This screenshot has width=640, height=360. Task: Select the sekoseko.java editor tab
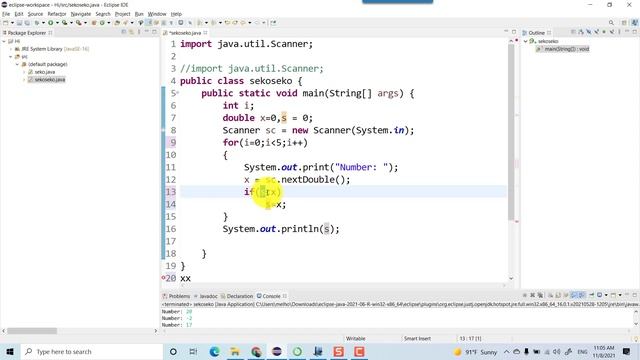185,33
